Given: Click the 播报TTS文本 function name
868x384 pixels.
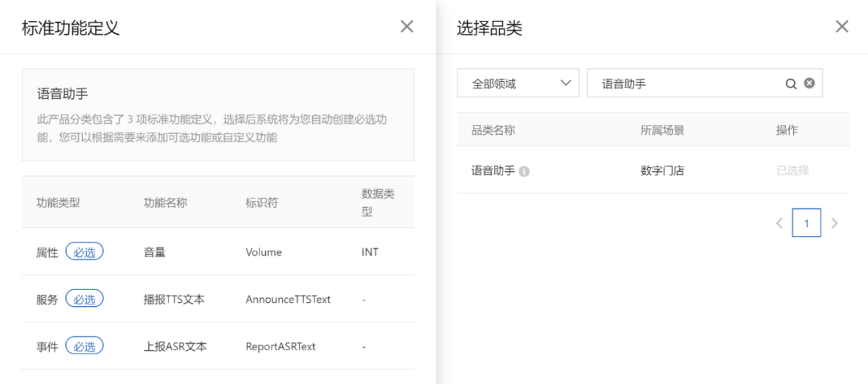Looking at the screenshot, I should [x=174, y=300].
